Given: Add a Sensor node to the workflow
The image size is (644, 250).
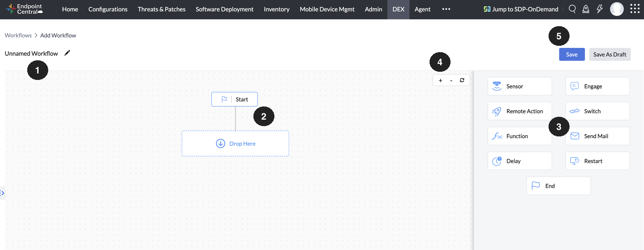Looking at the screenshot, I should click(519, 86).
